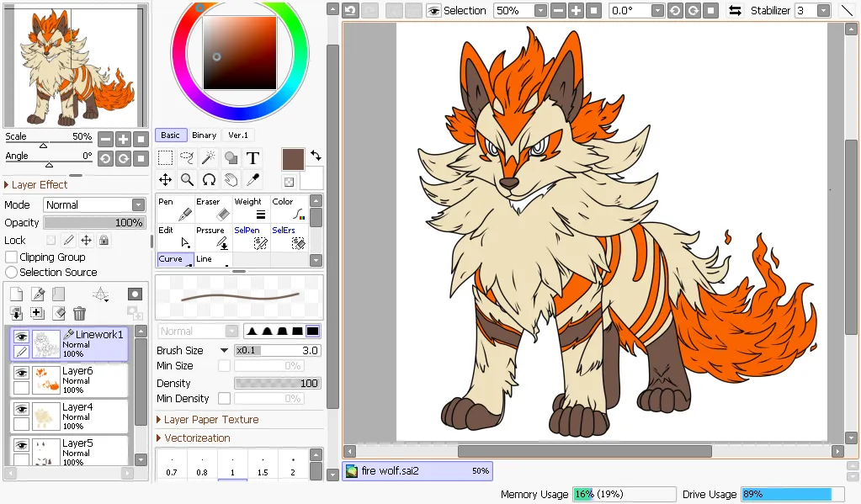Click the Undo button in top toolbar

coord(350,10)
